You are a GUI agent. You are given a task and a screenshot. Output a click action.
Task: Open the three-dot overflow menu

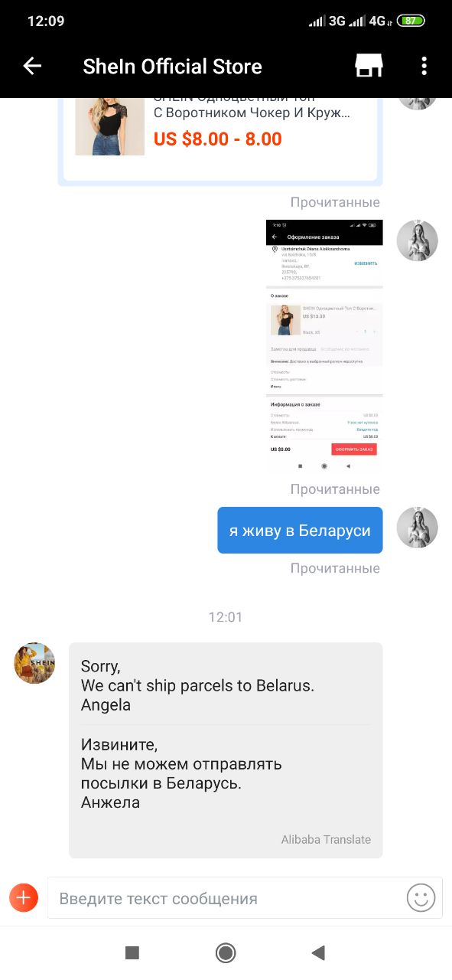(x=424, y=67)
